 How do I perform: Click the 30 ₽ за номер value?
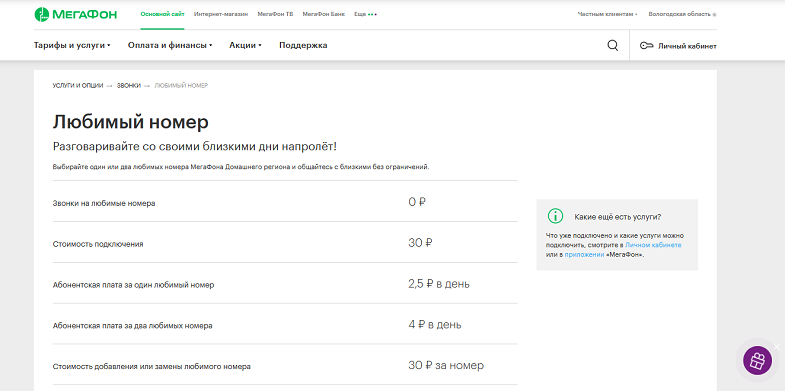[x=446, y=365]
